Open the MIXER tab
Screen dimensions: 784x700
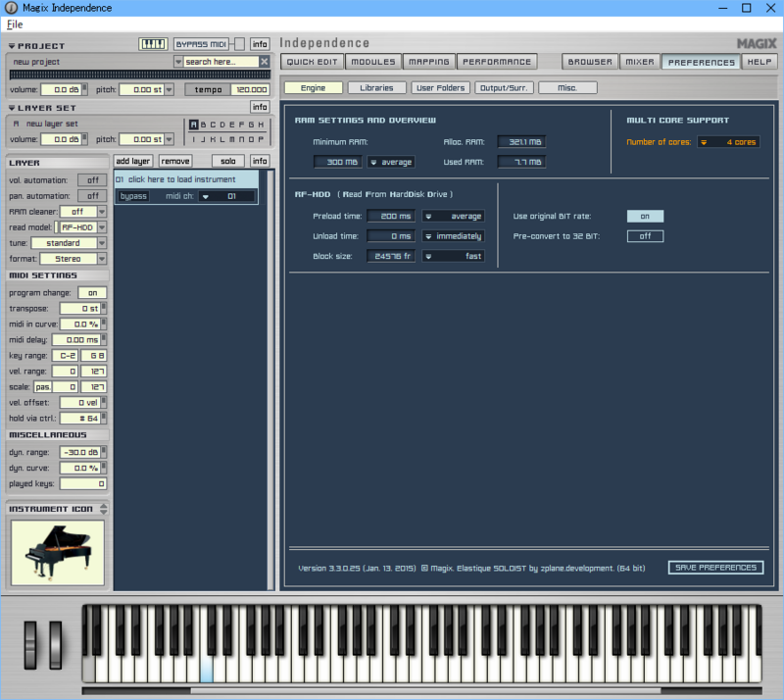point(640,62)
